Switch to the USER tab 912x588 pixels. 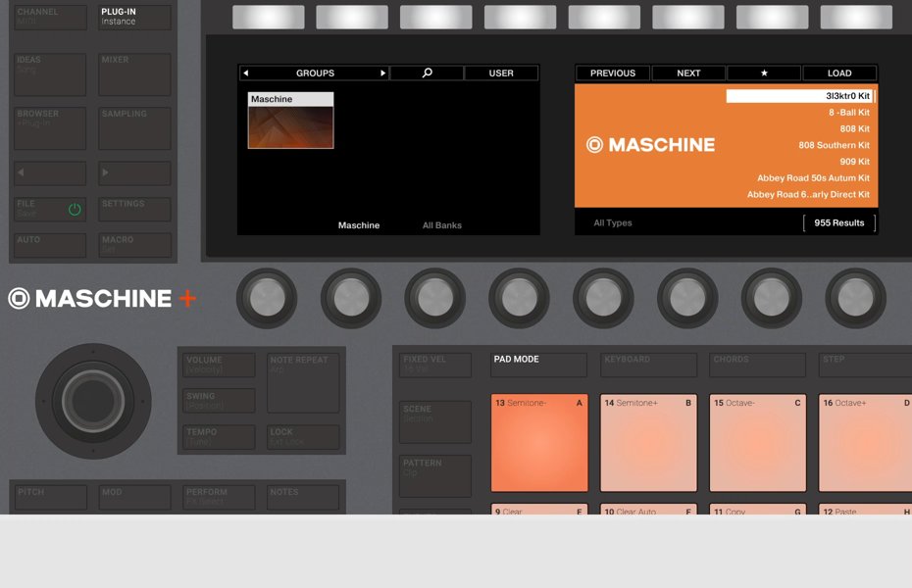501,73
